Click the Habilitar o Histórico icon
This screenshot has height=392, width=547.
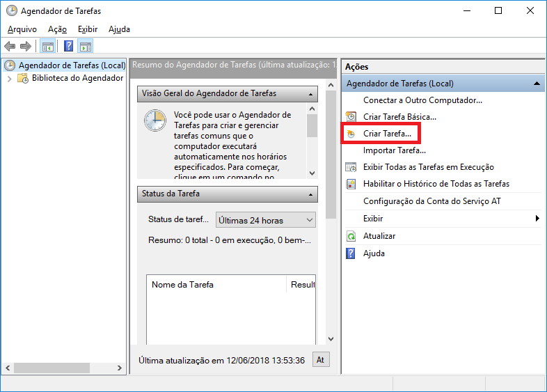pyautogui.click(x=351, y=185)
